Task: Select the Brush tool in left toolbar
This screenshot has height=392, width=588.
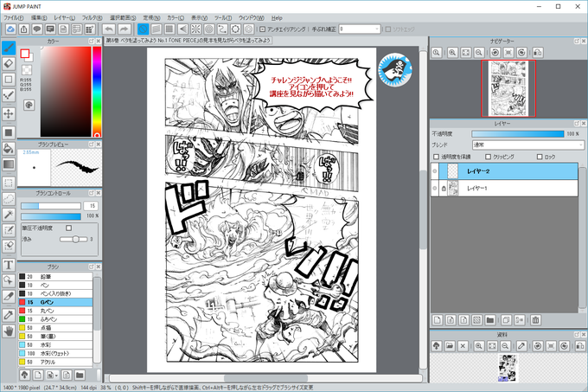Action: (9, 48)
